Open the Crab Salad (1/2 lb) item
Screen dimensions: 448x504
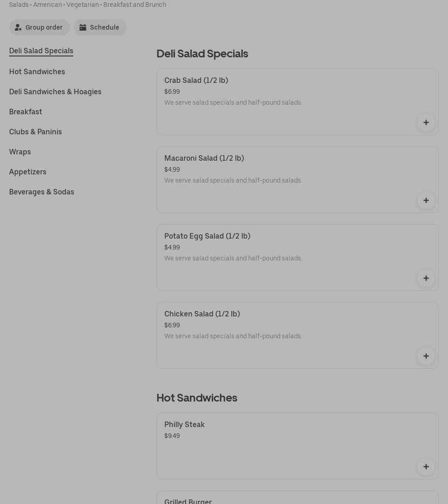click(x=196, y=81)
